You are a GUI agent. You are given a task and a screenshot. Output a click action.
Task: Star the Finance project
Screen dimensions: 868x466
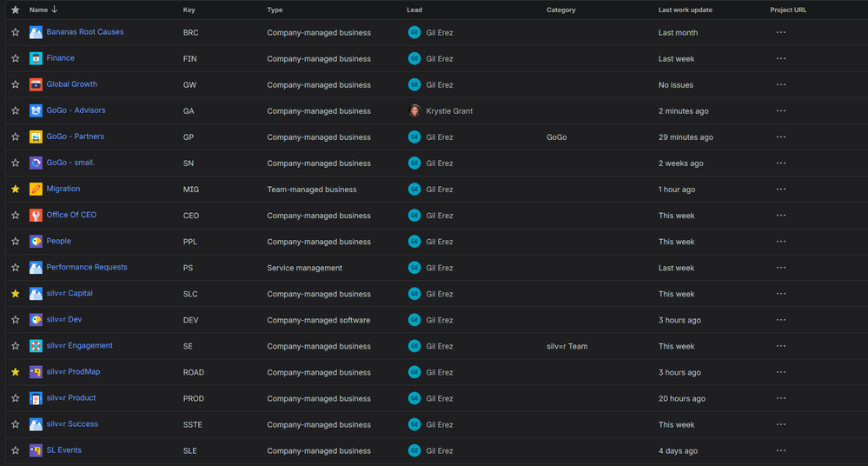pos(16,58)
